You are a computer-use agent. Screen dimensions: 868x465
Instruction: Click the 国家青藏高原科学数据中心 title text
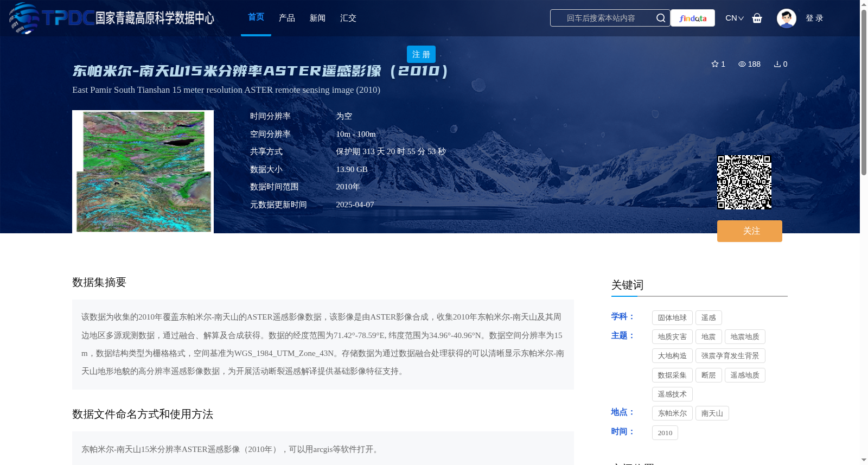pos(155,18)
